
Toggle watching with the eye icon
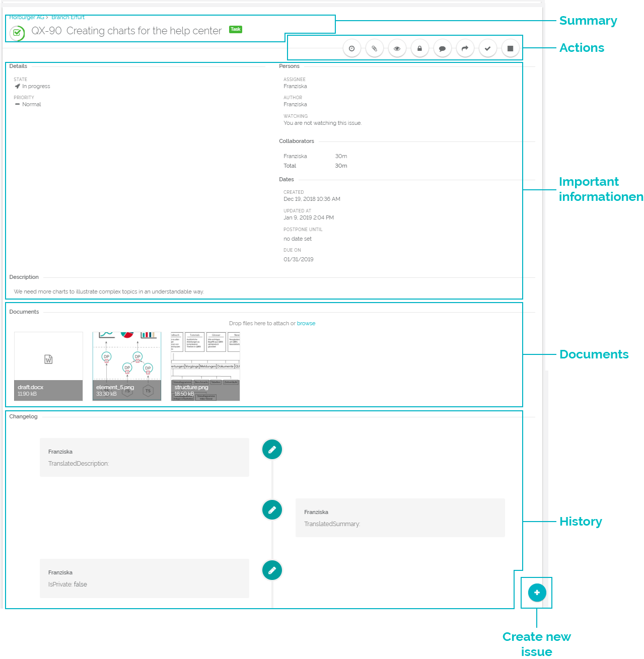[x=397, y=48]
